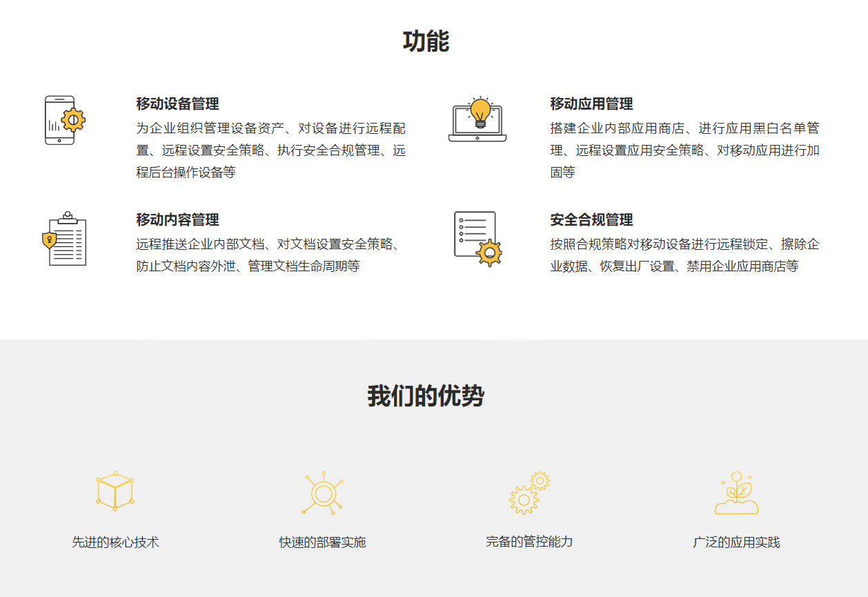Click the 完备的管控能力 label
868x597 pixels.
[x=529, y=543]
